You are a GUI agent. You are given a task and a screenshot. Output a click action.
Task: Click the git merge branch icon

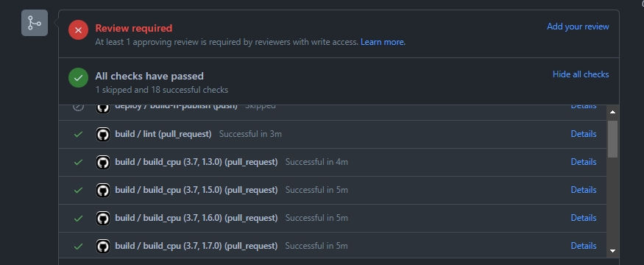point(35,23)
